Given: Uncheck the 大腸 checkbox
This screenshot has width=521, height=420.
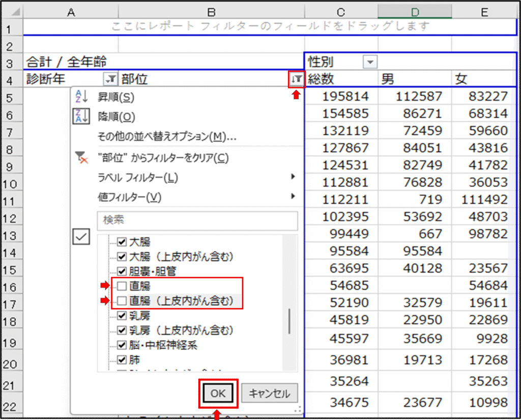Looking at the screenshot, I should 122,241.
